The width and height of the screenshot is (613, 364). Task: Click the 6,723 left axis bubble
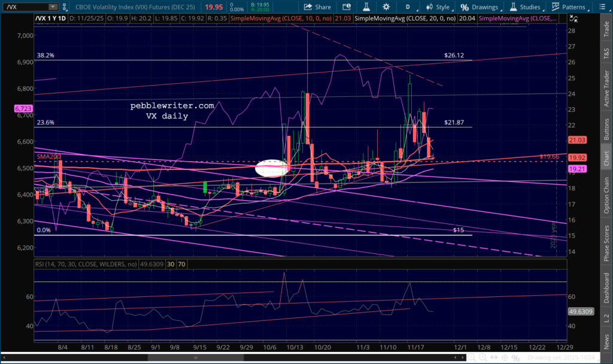[x=23, y=109]
